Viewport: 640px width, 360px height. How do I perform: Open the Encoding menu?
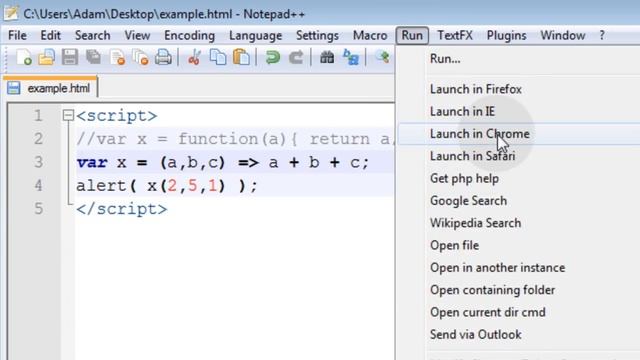pos(189,36)
